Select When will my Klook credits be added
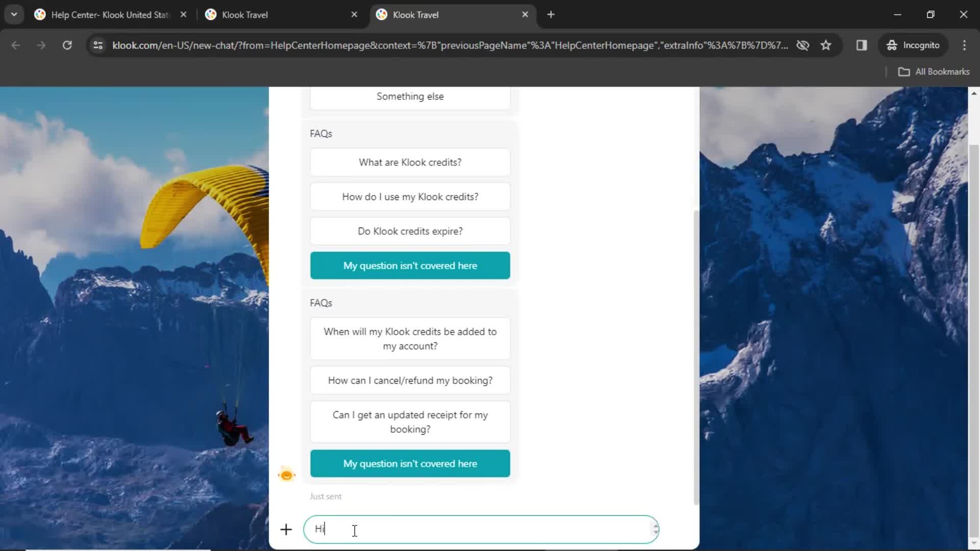 [x=410, y=339]
